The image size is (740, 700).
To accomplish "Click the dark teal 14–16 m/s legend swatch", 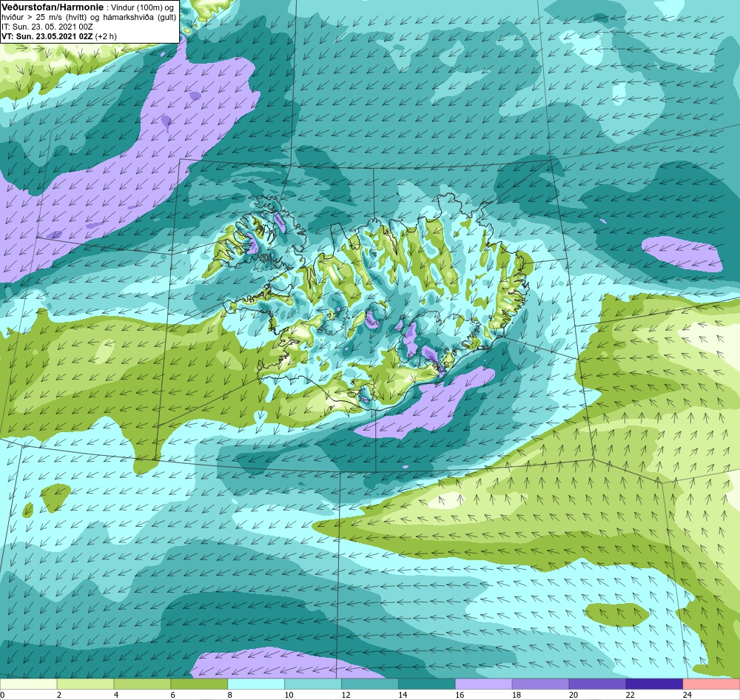I will coord(427,684).
